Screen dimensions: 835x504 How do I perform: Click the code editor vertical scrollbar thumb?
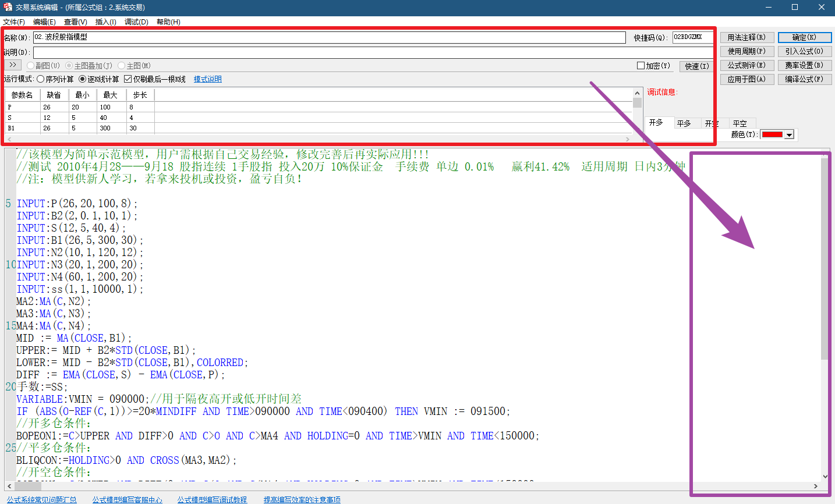825,258
